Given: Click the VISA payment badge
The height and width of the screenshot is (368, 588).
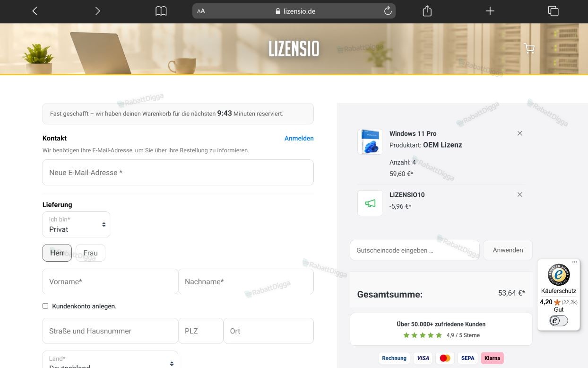Looking at the screenshot, I should [x=423, y=358].
